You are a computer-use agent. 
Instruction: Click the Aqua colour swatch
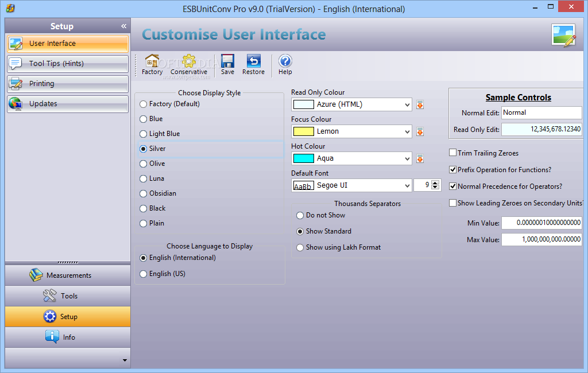coord(303,158)
